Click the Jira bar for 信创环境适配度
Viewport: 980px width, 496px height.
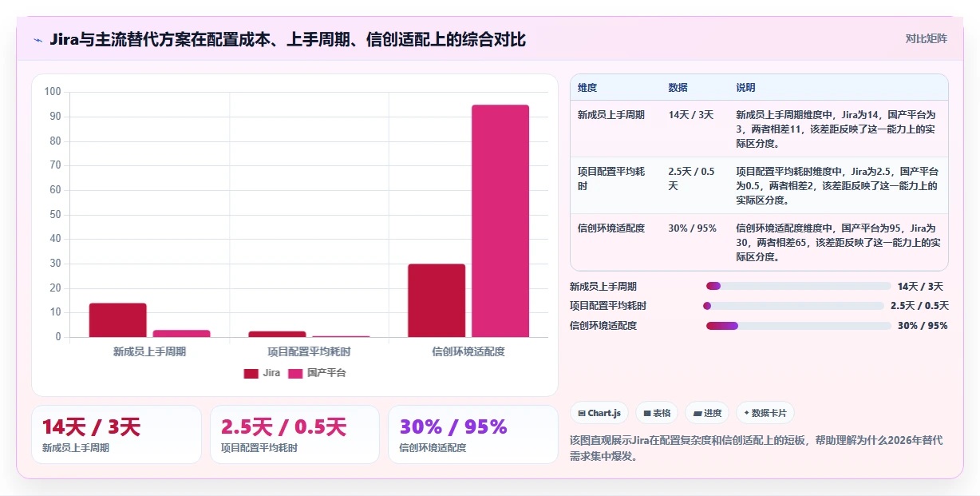[437, 300]
